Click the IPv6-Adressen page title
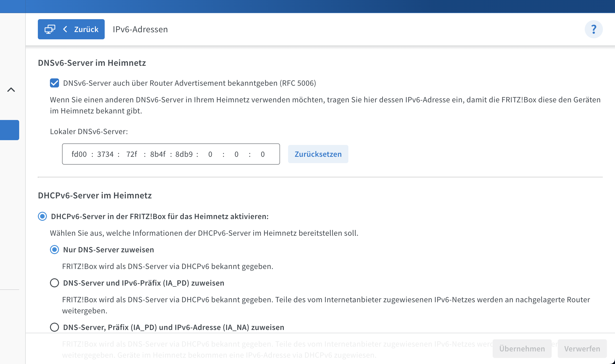Image resolution: width=615 pixels, height=364 pixels. pos(140,29)
